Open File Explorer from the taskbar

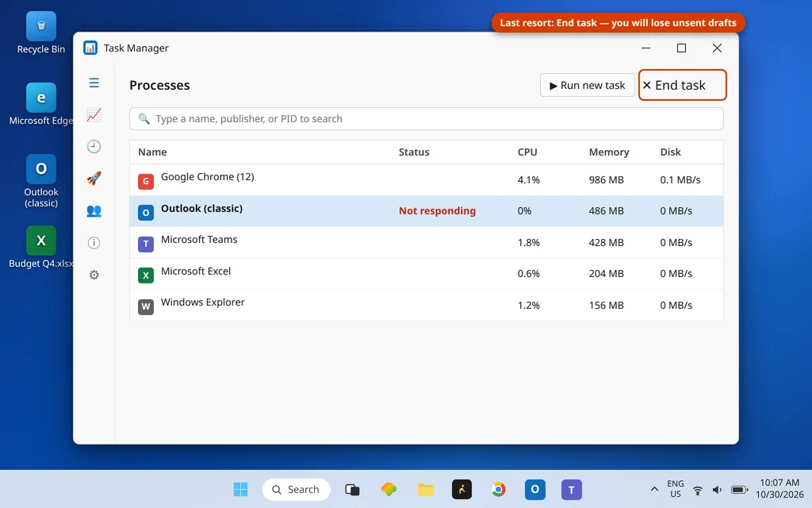click(x=426, y=489)
